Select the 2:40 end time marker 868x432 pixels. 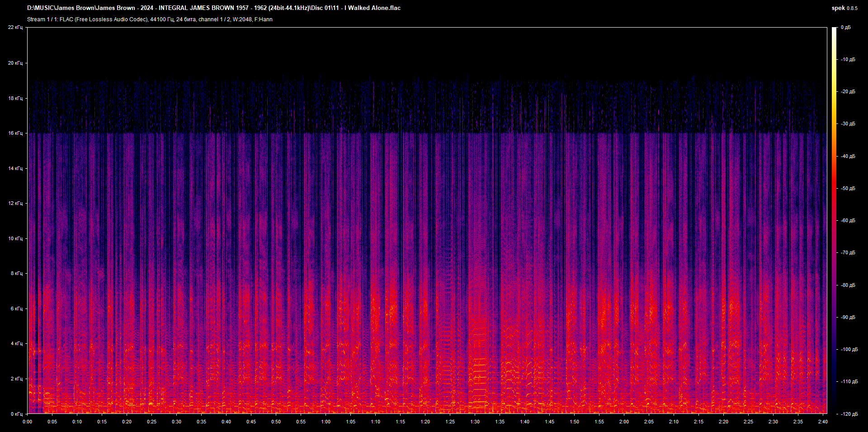tap(823, 422)
